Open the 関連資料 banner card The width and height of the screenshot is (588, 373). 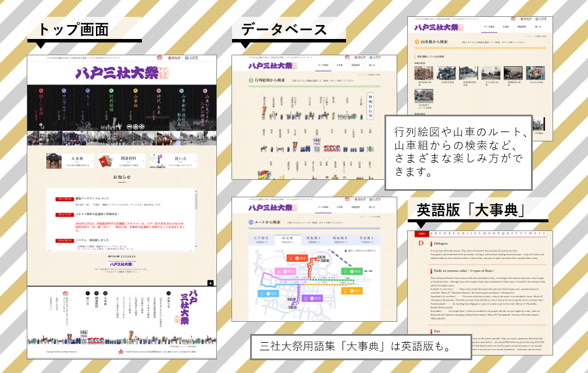pyautogui.click(x=122, y=161)
